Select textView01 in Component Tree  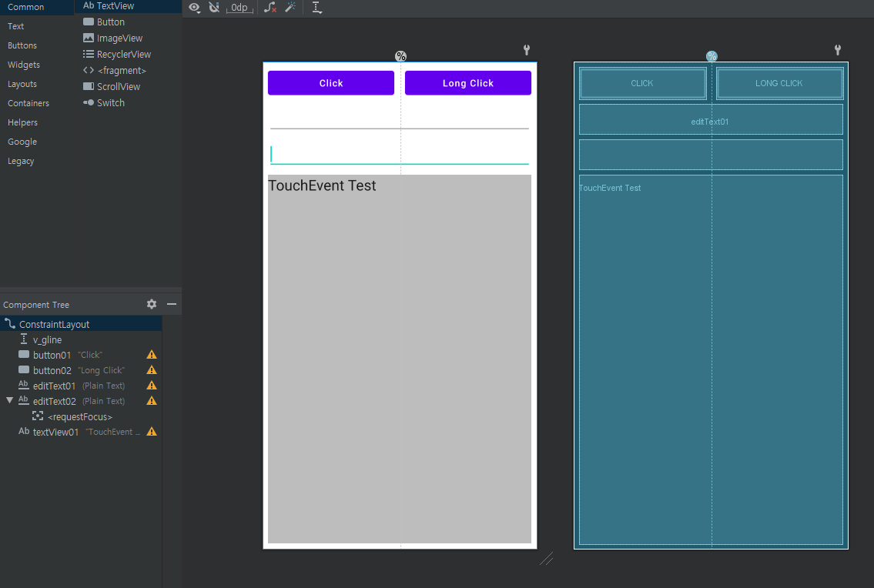(81, 432)
